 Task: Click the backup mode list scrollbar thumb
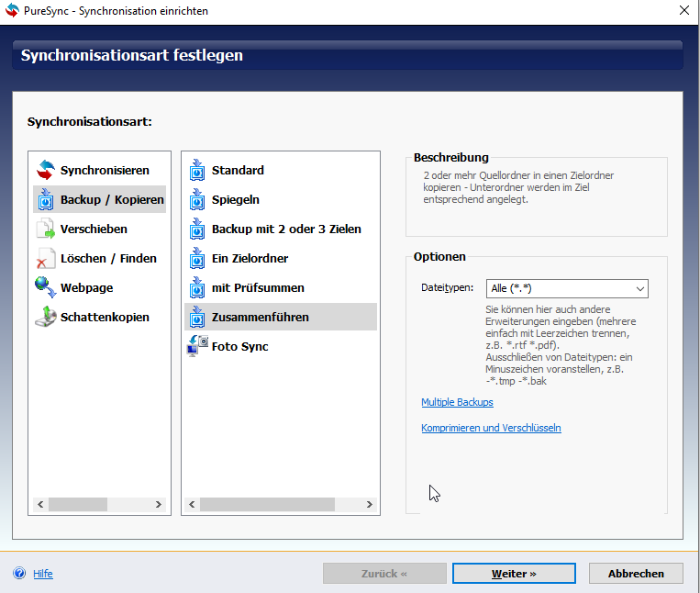pos(267,504)
